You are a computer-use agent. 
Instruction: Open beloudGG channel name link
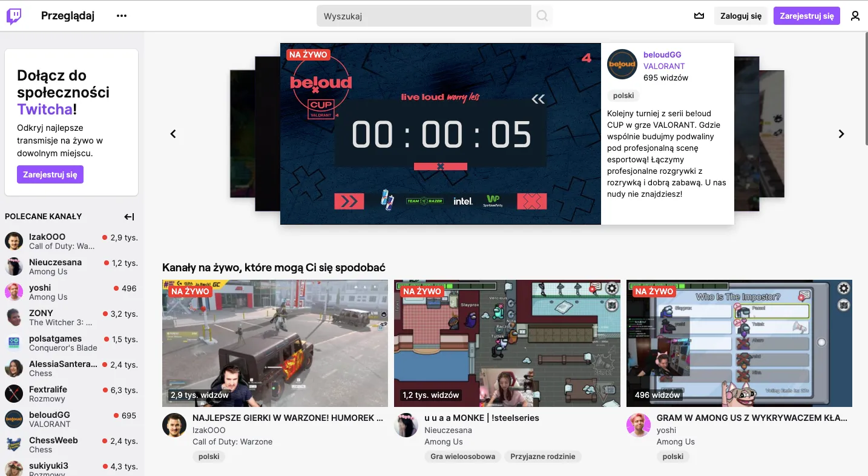(662, 55)
